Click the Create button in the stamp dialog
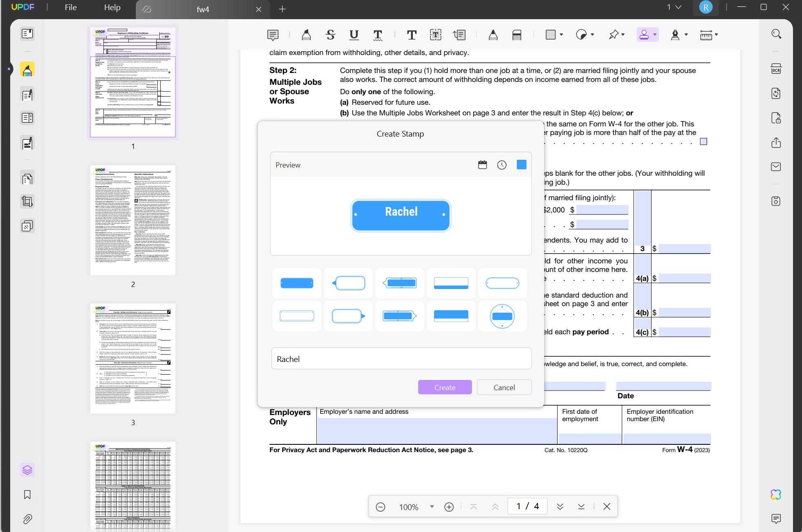Screen dimensions: 802x532 (444, 387)
